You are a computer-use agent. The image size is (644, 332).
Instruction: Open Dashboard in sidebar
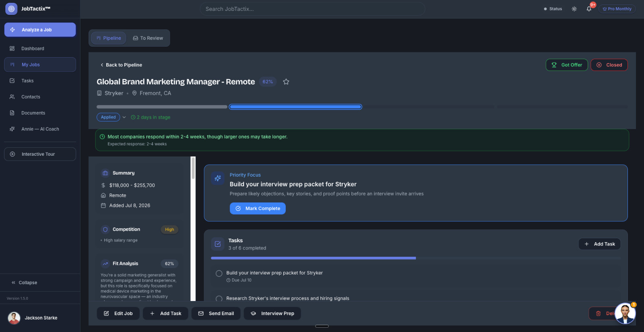[x=40, y=49]
